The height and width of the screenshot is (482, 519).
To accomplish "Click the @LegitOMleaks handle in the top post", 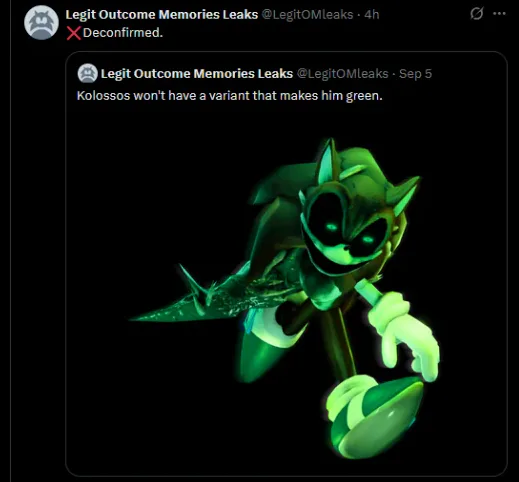I will (307, 14).
